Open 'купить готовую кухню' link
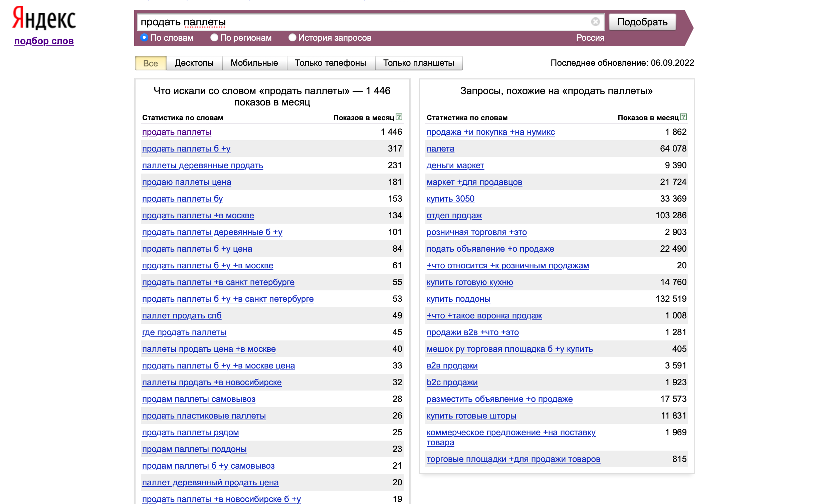828x504 pixels. coord(470,282)
